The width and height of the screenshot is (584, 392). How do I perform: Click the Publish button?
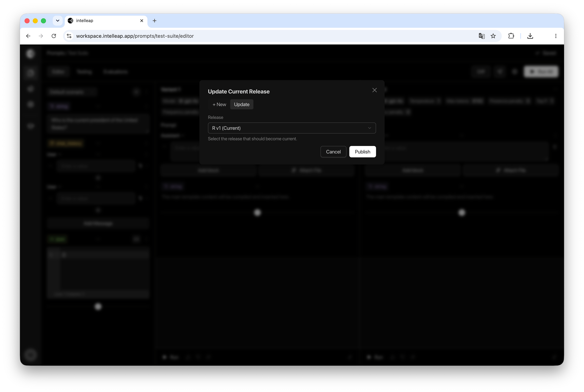(x=362, y=152)
